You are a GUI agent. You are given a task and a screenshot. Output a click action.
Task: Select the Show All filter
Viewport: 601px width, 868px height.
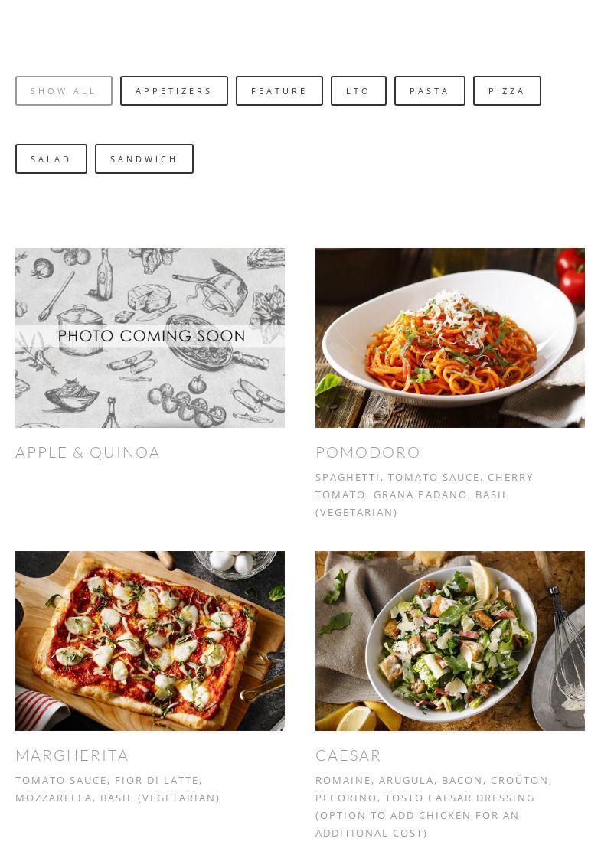[64, 91]
